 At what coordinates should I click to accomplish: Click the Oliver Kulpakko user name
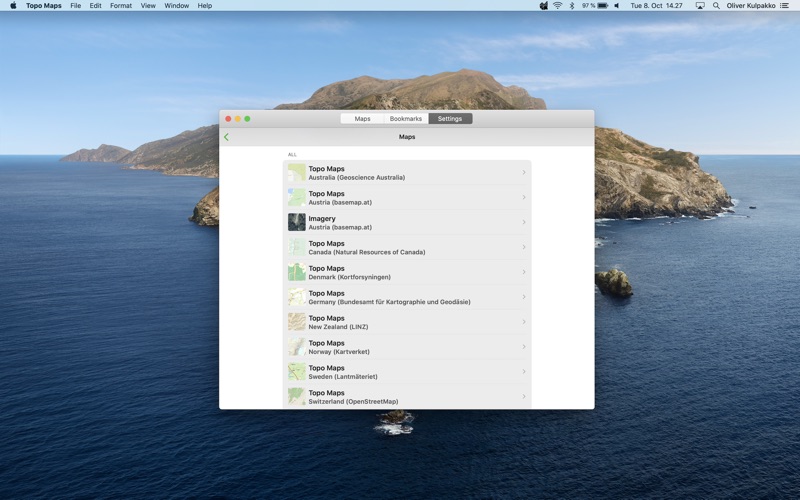tap(751, 6)
